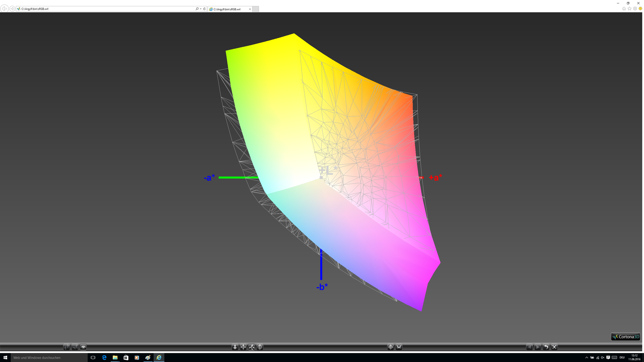
Task: Open the address bar search dropdown arrow
Action: [201, 9]
